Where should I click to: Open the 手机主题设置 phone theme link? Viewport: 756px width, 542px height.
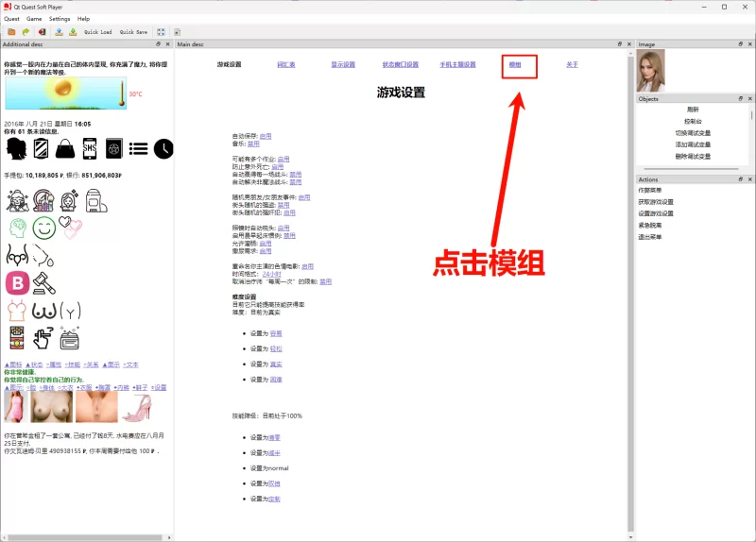pos(457,64)
